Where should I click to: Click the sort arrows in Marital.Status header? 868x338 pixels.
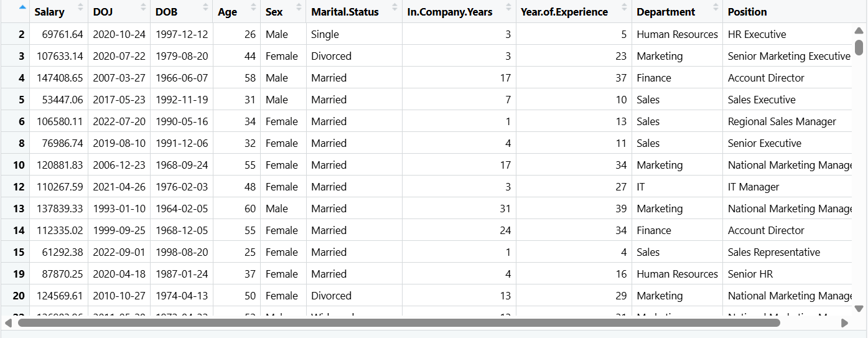(x=394, y=7)
